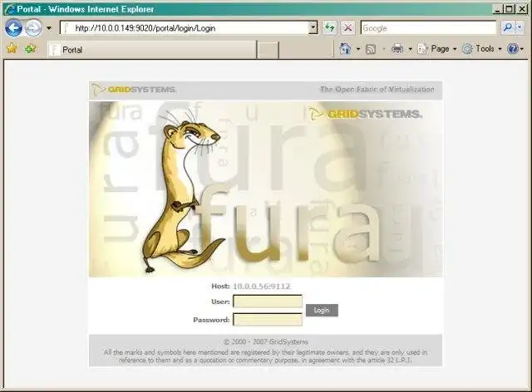Click the address bar URL field
The width and height of the screenshot is (532, 392).
[185, 27]
